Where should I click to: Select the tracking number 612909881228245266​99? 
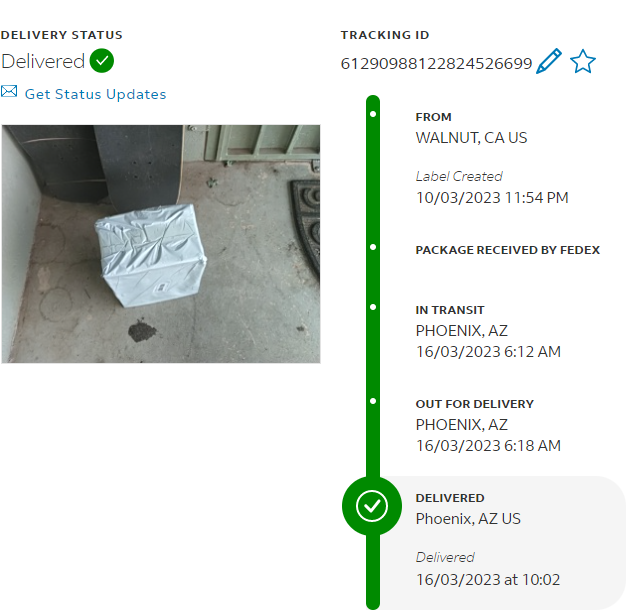pyautogui.click(x=436, y=64)
